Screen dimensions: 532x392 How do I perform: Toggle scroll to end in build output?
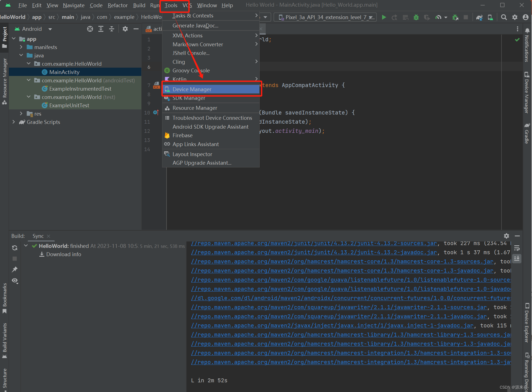pyautogui.click(x=517, y=258)
